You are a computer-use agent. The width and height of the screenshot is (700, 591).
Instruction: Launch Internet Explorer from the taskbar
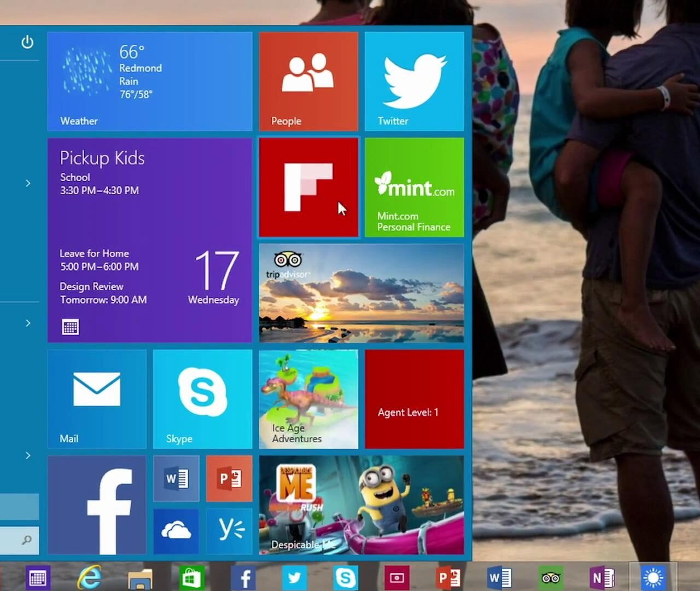[x=89, y=578]
